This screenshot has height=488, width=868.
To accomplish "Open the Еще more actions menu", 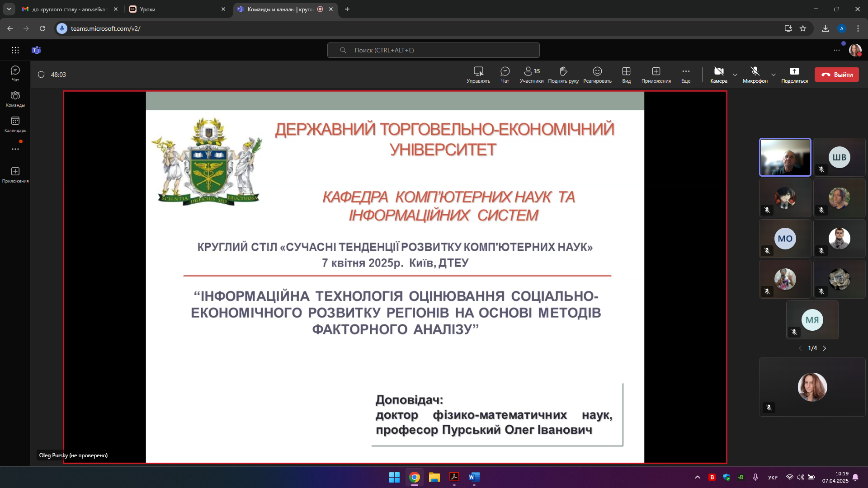I will tap(686, 75).
